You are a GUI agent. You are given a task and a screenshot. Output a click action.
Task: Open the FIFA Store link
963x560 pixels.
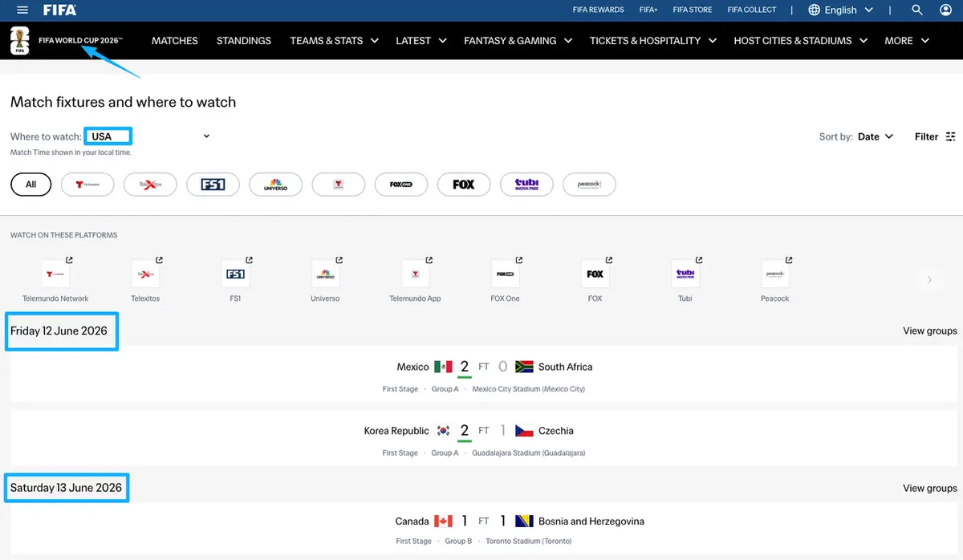click(693, 10)
